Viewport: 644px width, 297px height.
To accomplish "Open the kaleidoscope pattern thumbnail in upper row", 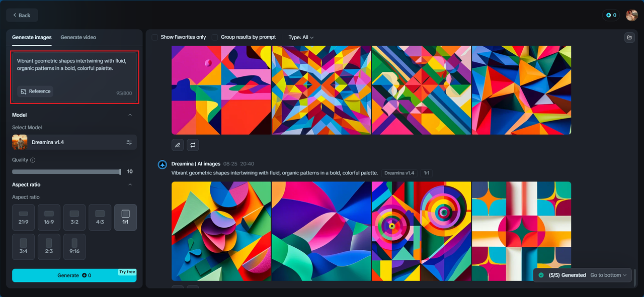I will [x=321, y=90].
